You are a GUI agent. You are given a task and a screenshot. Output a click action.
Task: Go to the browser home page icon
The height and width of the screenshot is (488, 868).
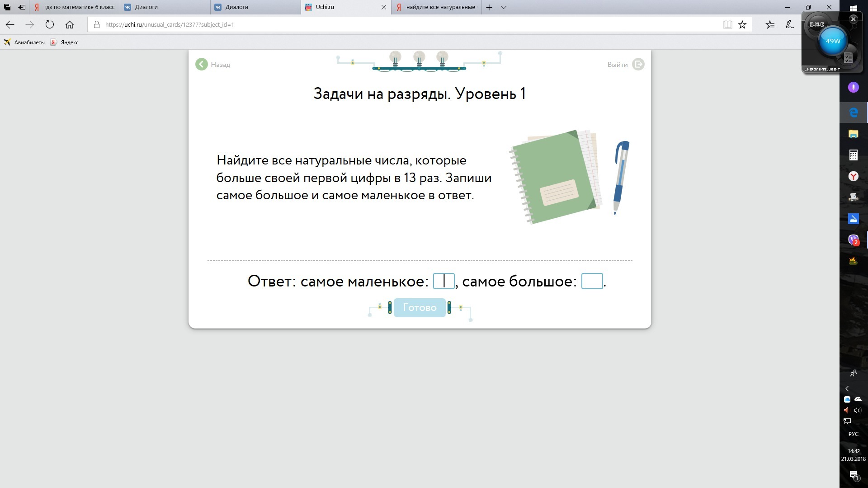click(70, 25)
